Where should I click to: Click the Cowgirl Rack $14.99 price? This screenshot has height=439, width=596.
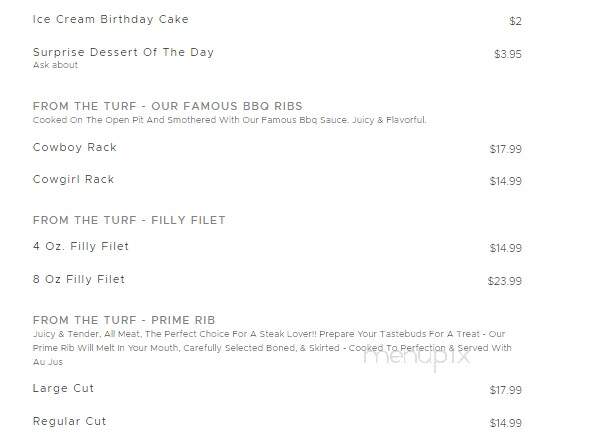(506, 181)
